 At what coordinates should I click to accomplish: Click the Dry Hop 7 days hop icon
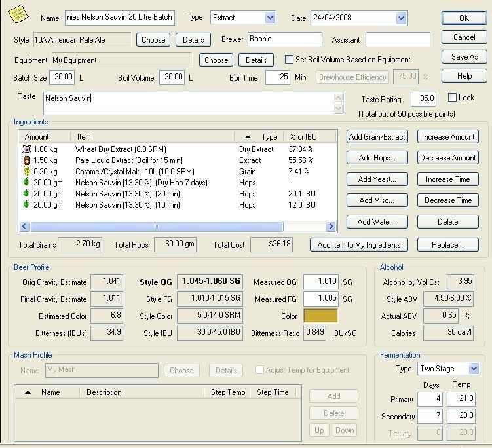tap(26, 182)
